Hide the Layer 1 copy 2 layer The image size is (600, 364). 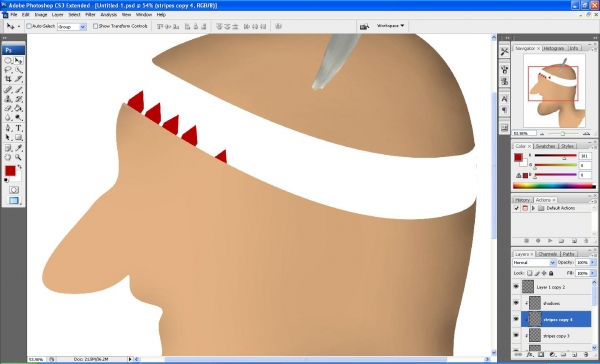[x=516, y=287]
